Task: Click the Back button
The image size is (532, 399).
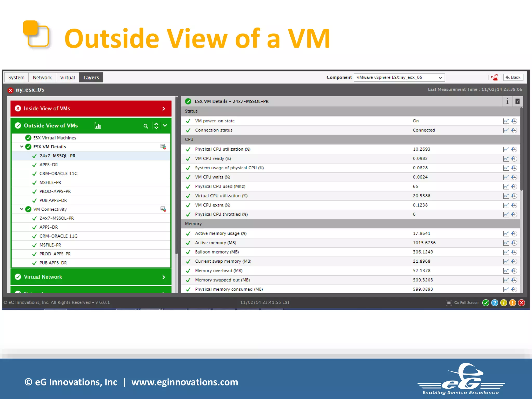Action: coord(513,77)
